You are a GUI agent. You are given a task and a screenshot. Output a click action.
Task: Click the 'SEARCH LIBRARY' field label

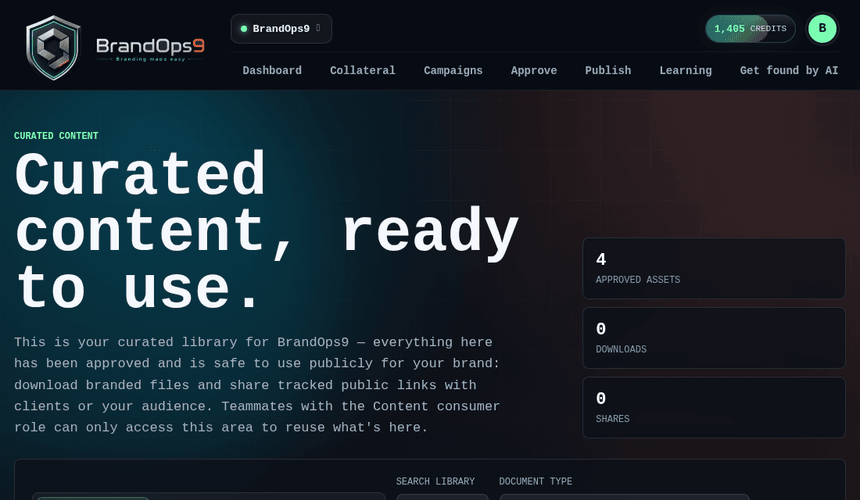coord(435,481)
